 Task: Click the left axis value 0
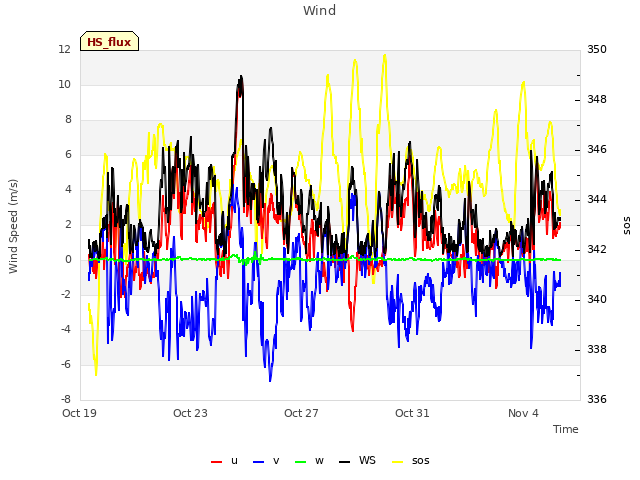[x=68, y=259]
